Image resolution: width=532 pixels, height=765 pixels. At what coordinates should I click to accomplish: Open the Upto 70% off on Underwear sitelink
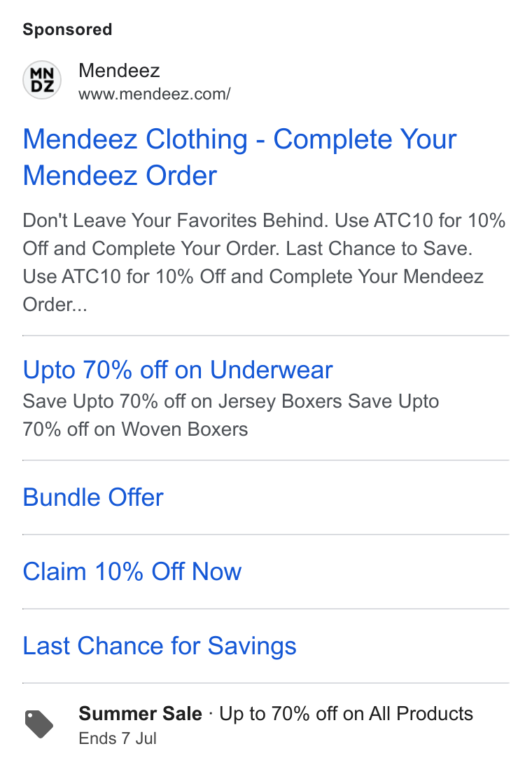pos(178,369)
